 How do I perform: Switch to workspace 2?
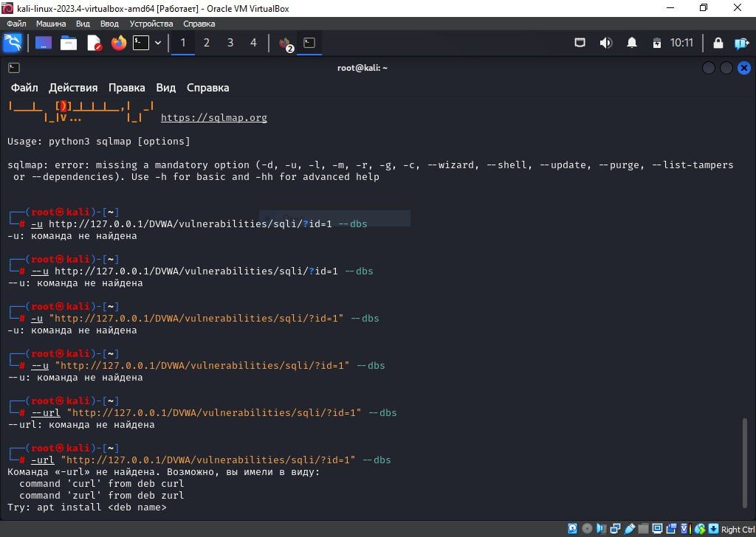[207, 43]
